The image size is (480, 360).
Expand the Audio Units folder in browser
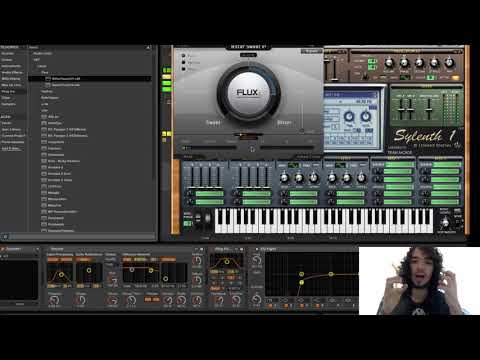42,53
